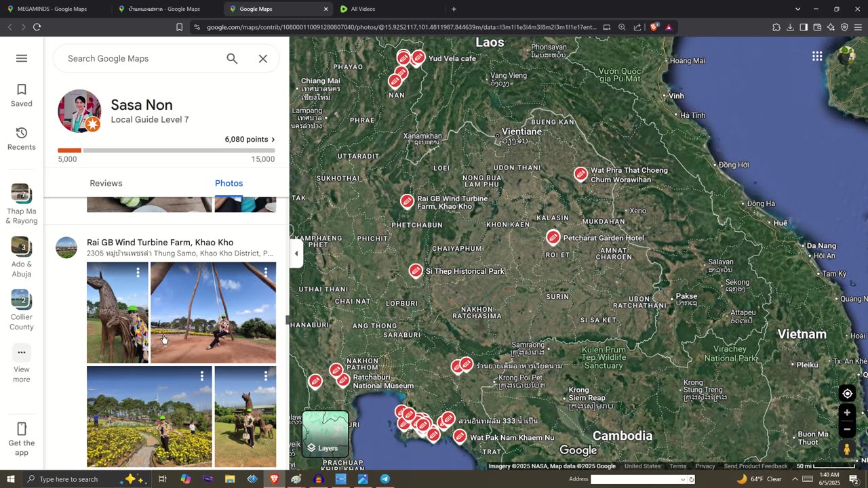Click the Local Guide points progress bar

click(x=166, y=150)
